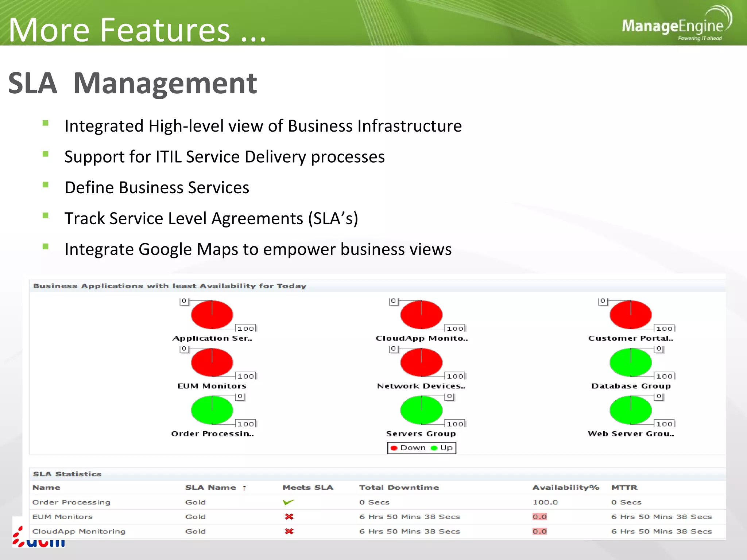Open the Order Processing SLA row name
The image size is (747, 560).
click(x=71, y=502)
